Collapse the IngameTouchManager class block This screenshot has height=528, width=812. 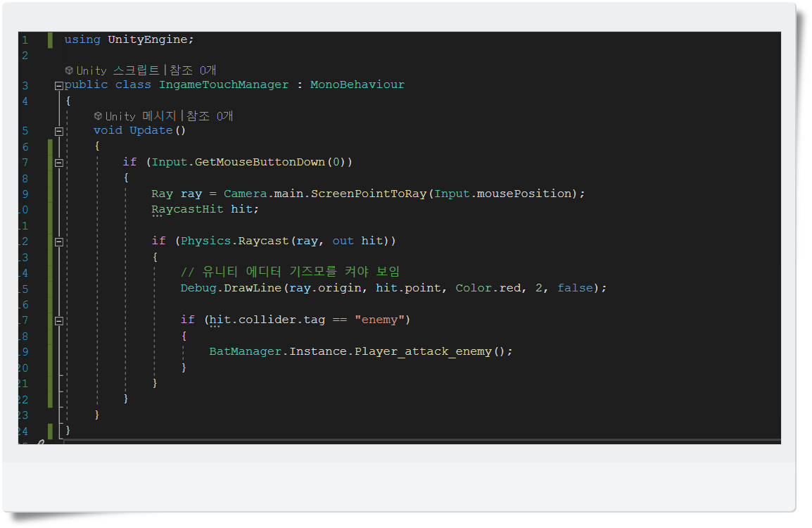pos(59,86)
